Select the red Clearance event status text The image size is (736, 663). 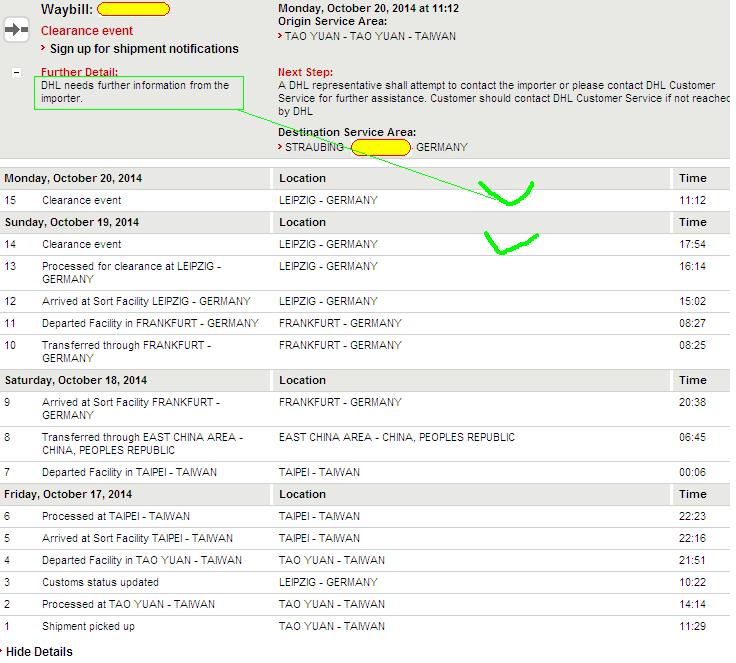pyautogui.click(x=87, y=31)
